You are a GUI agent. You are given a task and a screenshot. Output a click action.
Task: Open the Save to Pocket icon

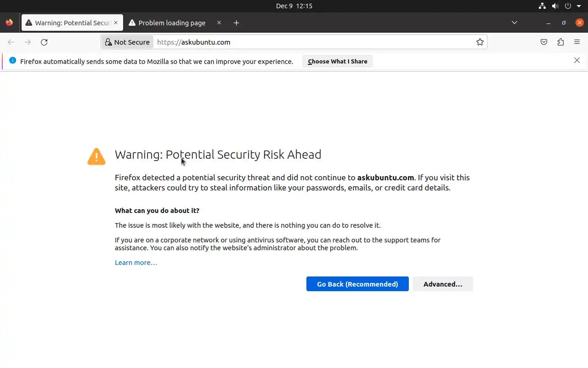coord(544,42)
